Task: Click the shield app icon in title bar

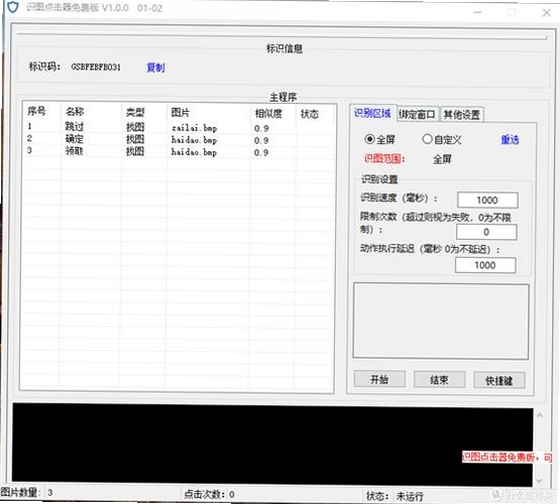Action: pyautogui.click(x=12, y=7)
